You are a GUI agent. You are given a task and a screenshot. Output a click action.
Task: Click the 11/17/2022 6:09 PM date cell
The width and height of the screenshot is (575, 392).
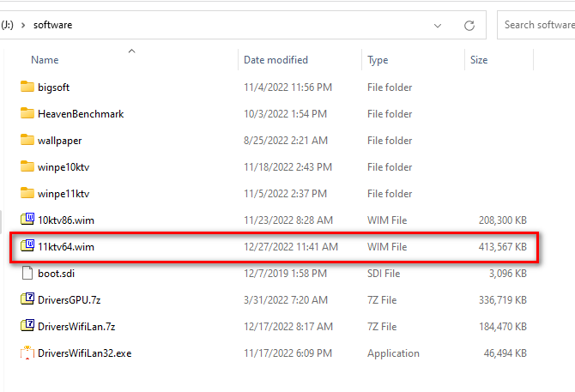tap(287, 353)
